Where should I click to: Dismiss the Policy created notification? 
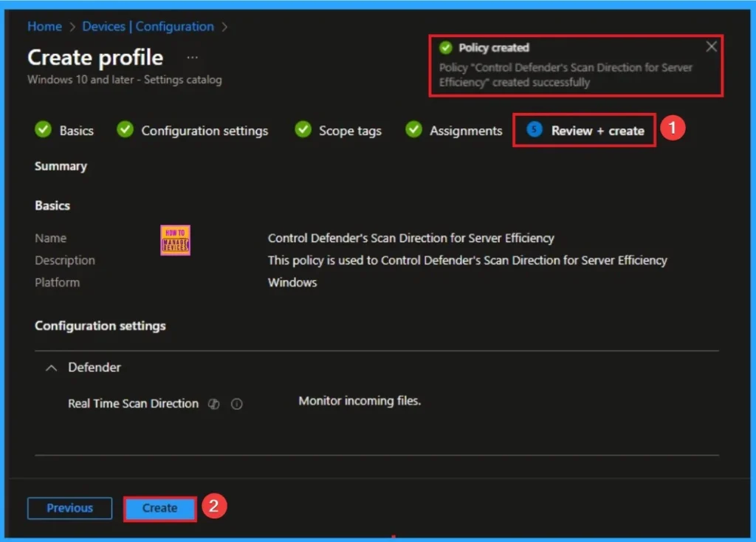point(711,46)
